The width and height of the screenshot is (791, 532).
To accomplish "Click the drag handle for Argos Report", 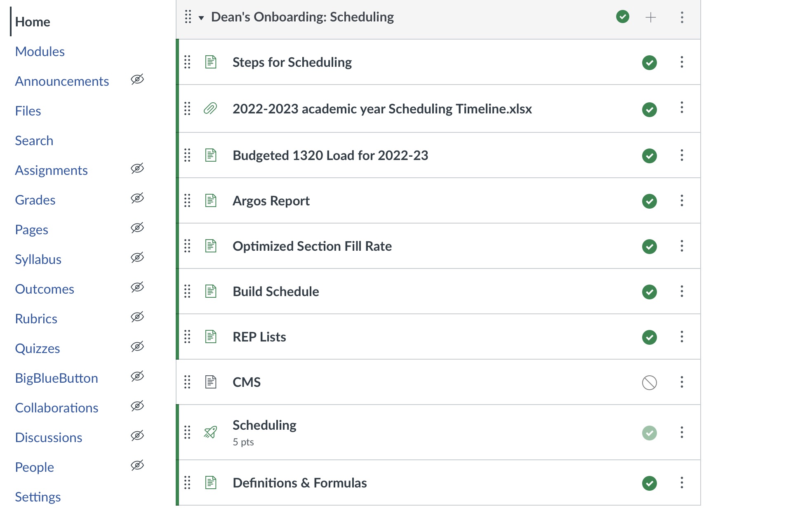I will pyautogui.click(x=187, y=201).
